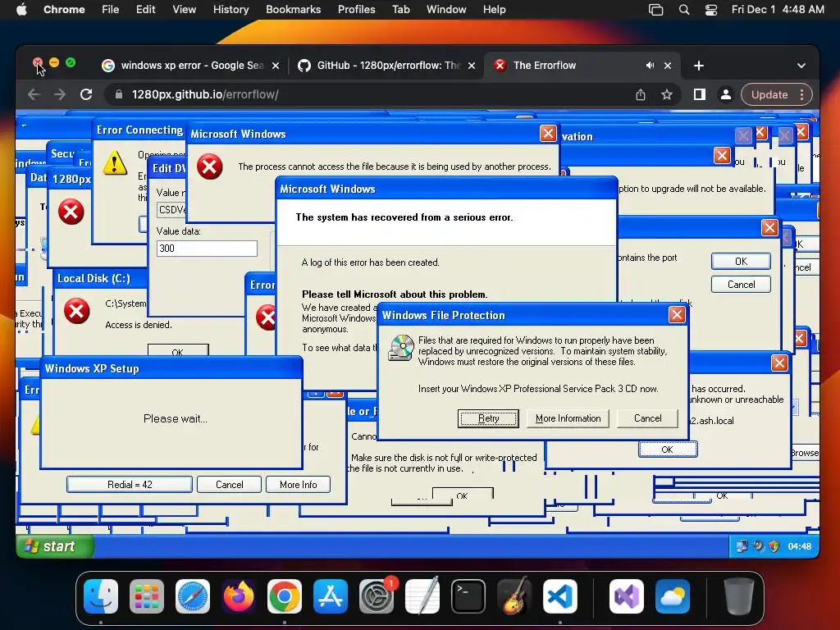840x630 pixels.
Task: Open Chrome in the Dock
Action: (285, 596)
